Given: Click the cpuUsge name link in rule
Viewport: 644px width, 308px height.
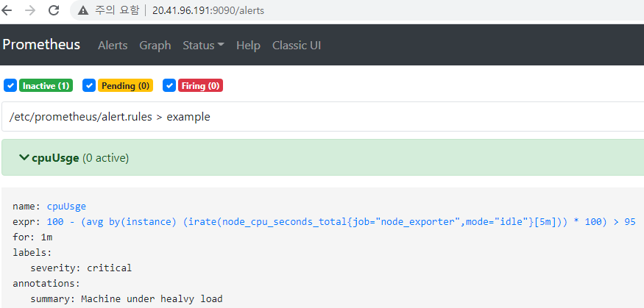Looking at the screenshot, I should pos(66,207).
